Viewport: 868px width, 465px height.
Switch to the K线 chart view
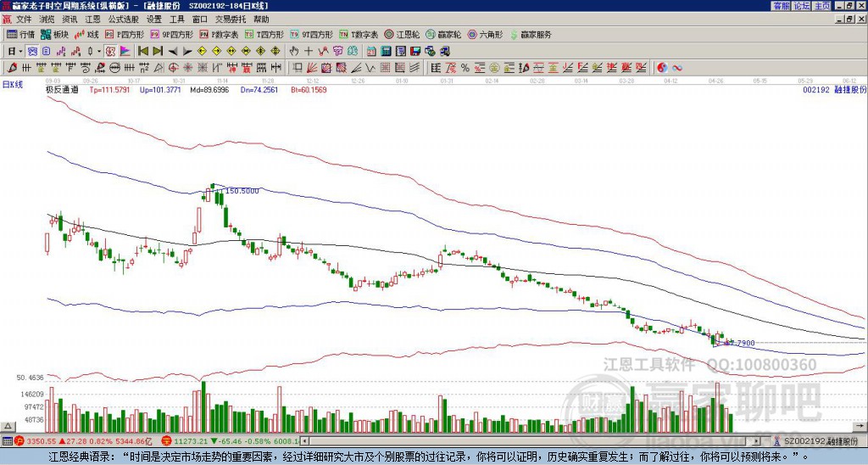click(x=86, y=34)
